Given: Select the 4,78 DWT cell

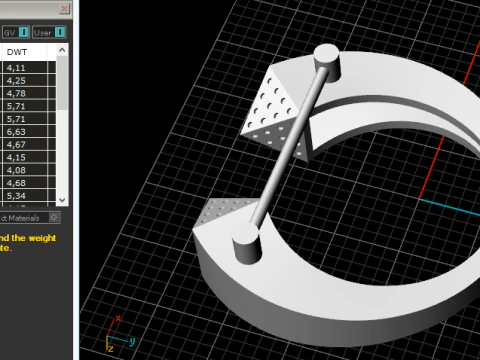Looking at the screenshot, I should [x=24, y=93].
